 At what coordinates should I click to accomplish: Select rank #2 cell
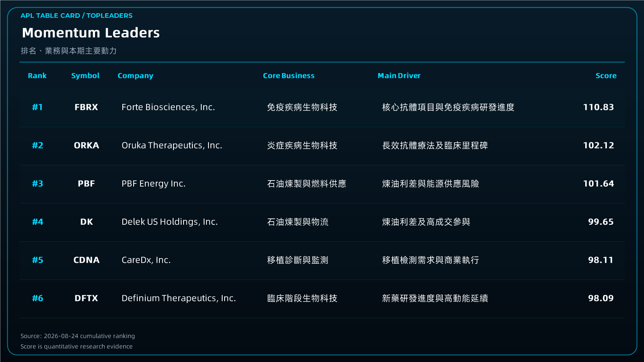pos(37,145)
